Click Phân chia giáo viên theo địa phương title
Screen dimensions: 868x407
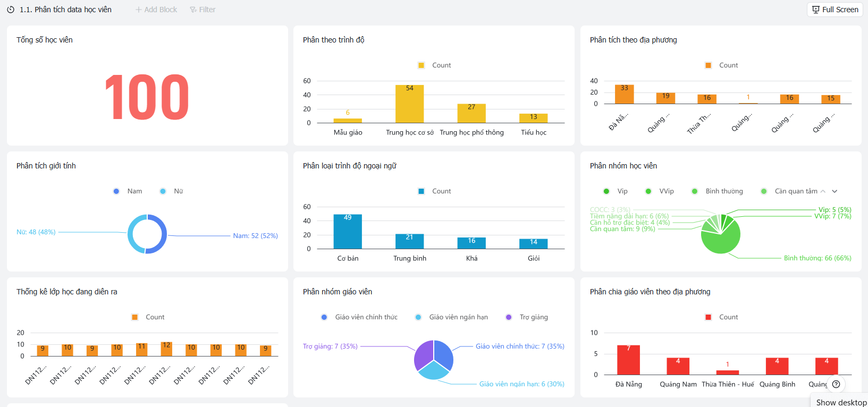click(x=650, y=292)
